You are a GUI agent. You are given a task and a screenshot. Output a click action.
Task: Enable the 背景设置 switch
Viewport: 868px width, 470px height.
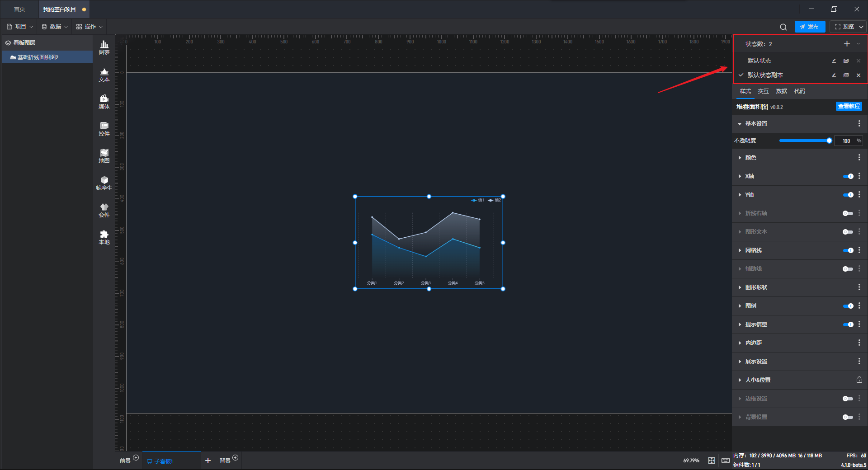click(x=848, y=417)
